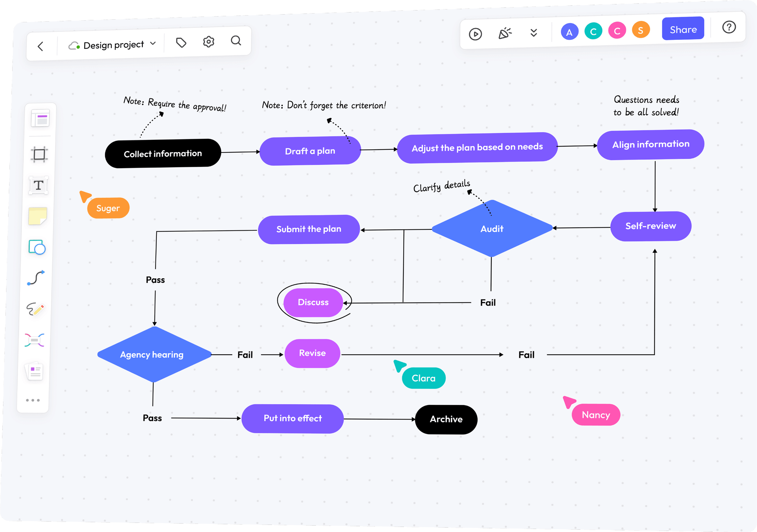Click the Share button
Screen dimensions: 757x532
click(683, 29)
